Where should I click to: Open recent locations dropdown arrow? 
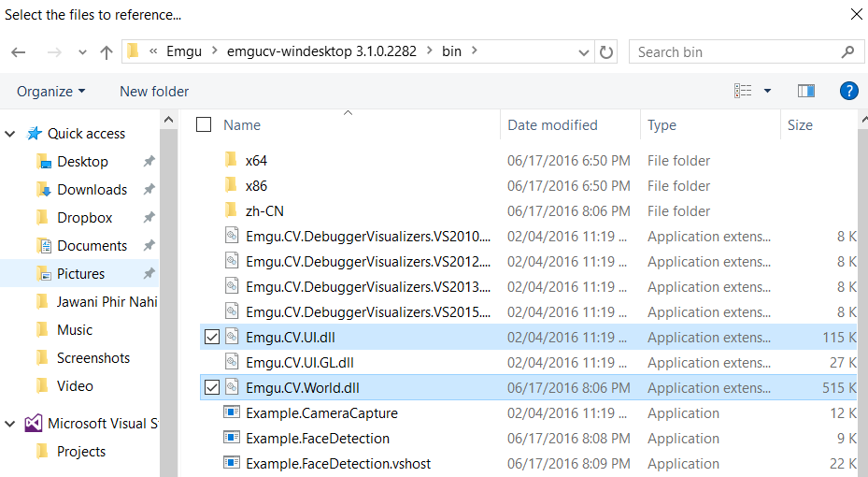click(82, 52)
